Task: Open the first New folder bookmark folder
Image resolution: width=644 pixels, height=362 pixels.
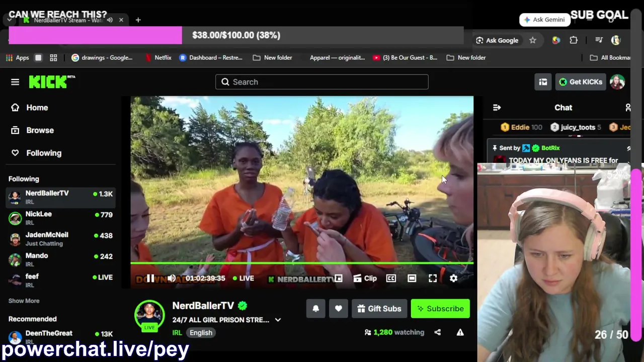Action: coord(272,58)
